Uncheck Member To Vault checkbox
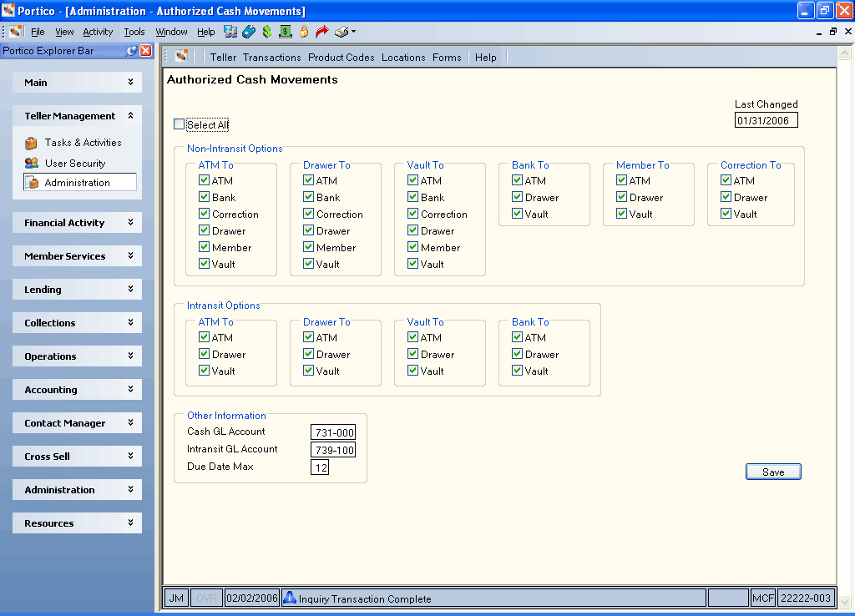The height and width of the screenshot is (616, 855). pyautogui.click(x=621, y=214)
